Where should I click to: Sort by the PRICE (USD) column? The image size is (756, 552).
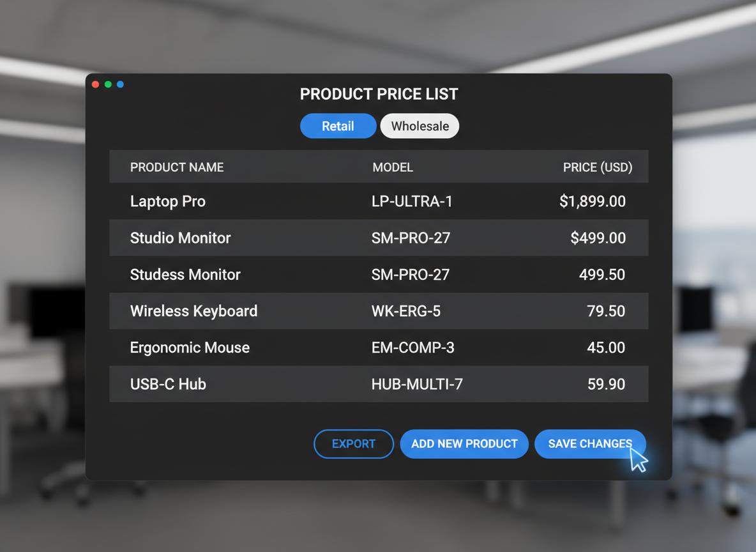click(598, 167)
